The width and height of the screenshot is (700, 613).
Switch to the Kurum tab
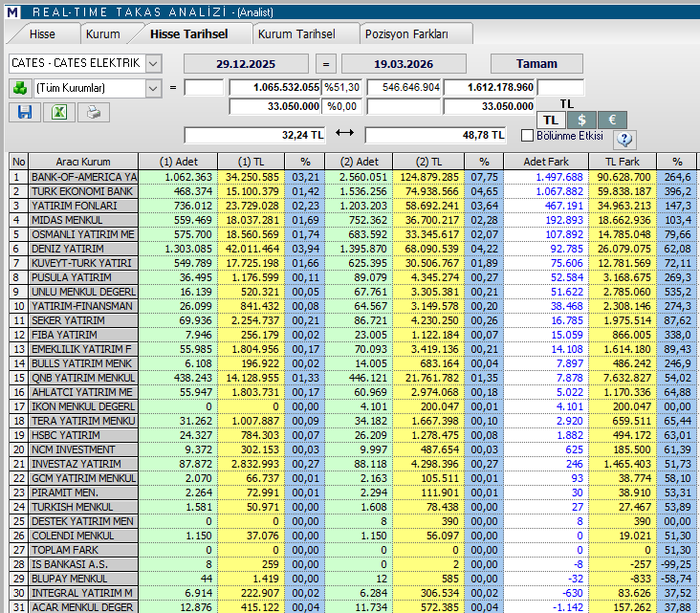pos(103,33)
